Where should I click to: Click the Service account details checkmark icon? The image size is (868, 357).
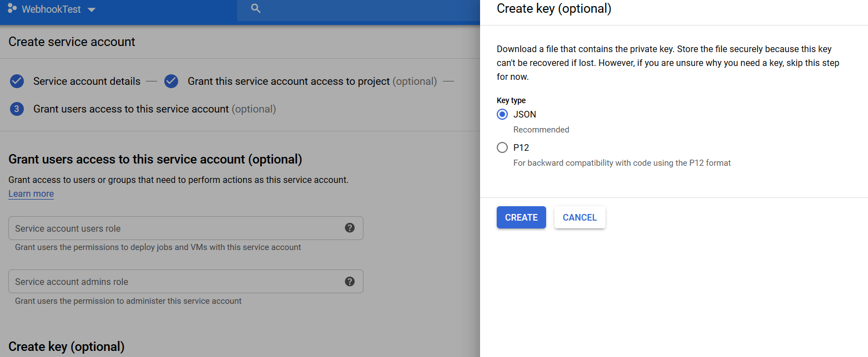point(17,81)
